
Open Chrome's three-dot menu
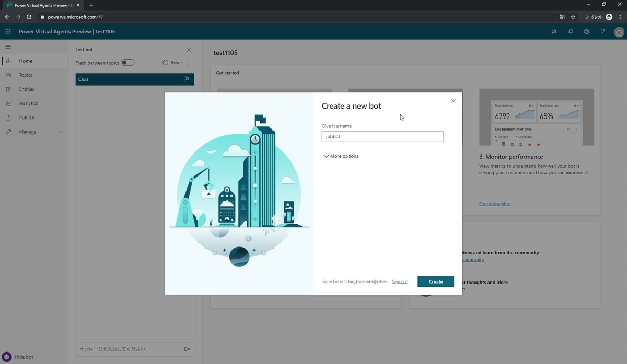620,17
